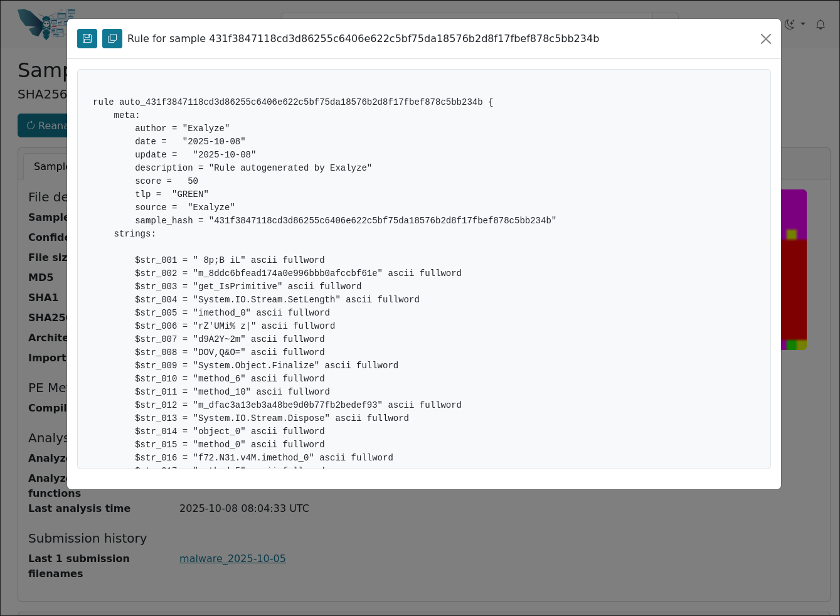Click the System.IO.Stream.SetLength string line

coord(277,299)
